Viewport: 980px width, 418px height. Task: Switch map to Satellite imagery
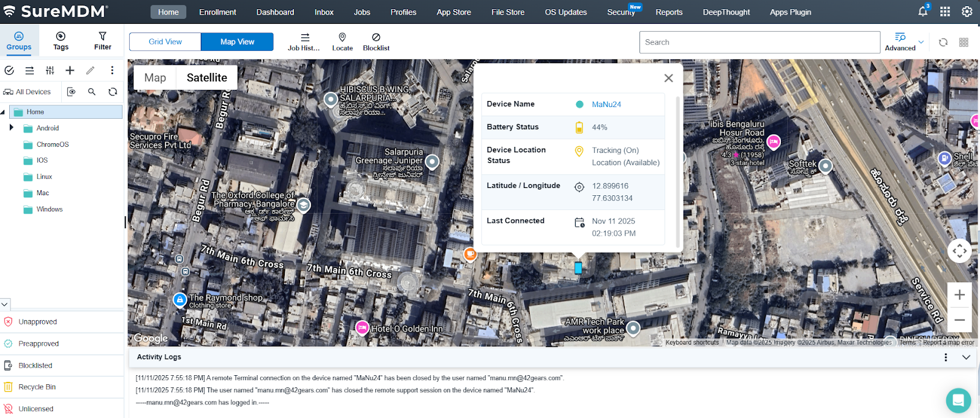click(x=206, y=78)
